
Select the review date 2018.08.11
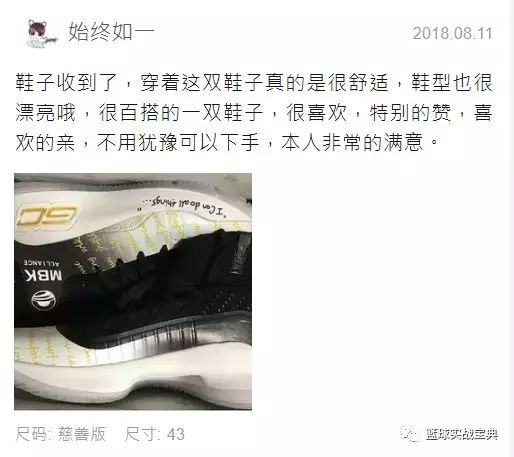tap(453, 33)
